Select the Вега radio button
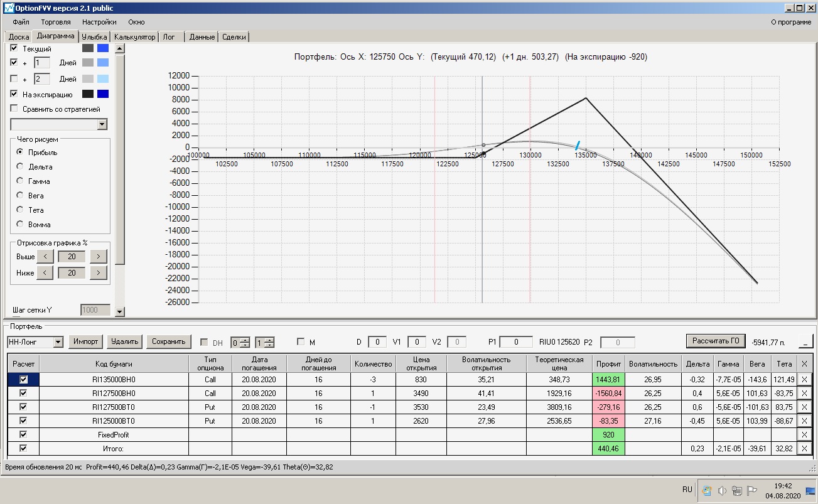The height and width of the screenshot is (504, 818). (x=20, y=195)
